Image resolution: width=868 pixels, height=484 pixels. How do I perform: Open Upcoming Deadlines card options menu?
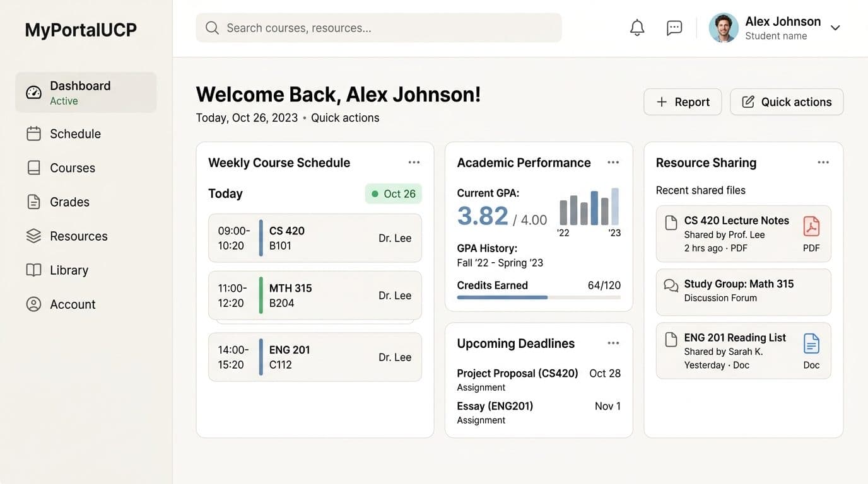[613, 343]
